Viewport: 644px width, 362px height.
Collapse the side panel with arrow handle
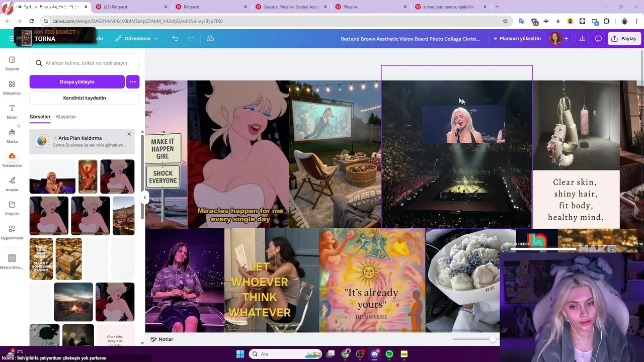pyautogui.click(x=144, y=198)
